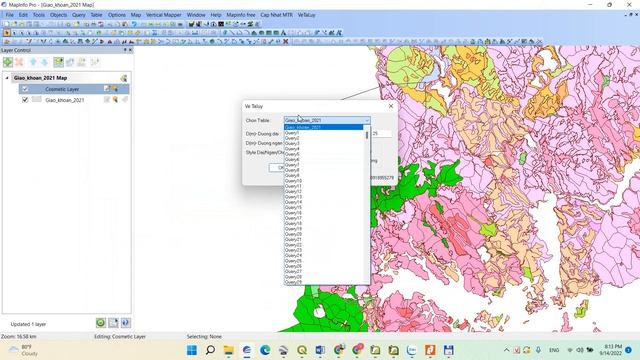
Task: Click the dropdown list scrollbar thumb
Action: tap(367, 135)
